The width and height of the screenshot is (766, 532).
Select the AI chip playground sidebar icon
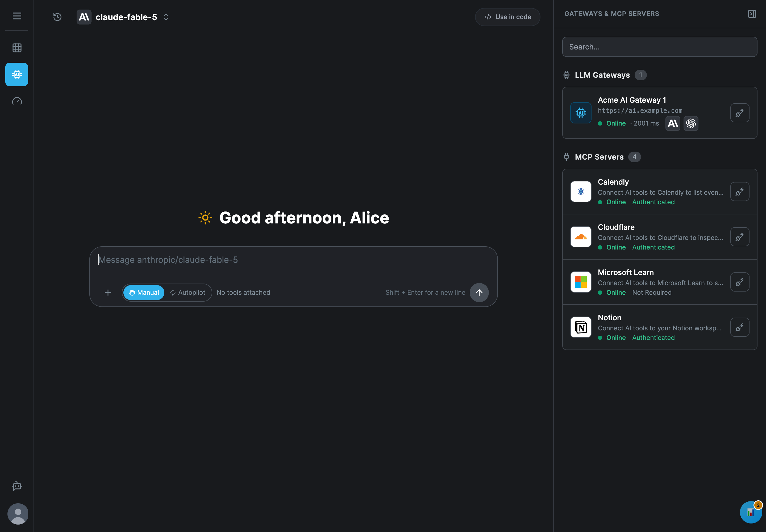coord(17,74)
